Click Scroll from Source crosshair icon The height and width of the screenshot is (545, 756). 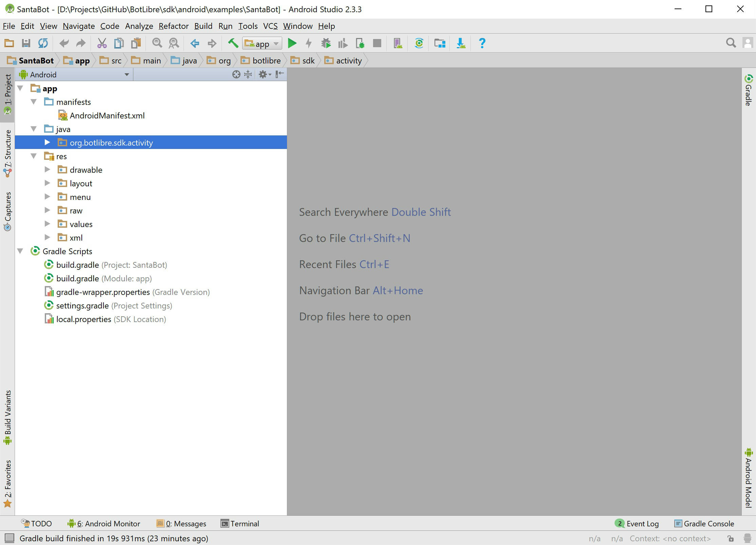(236, 74)
